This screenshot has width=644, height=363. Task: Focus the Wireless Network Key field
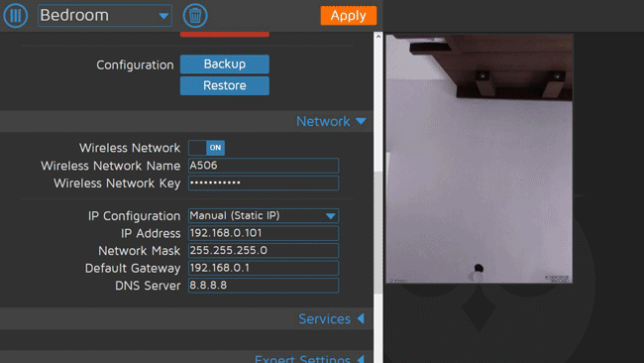point(264,182)
